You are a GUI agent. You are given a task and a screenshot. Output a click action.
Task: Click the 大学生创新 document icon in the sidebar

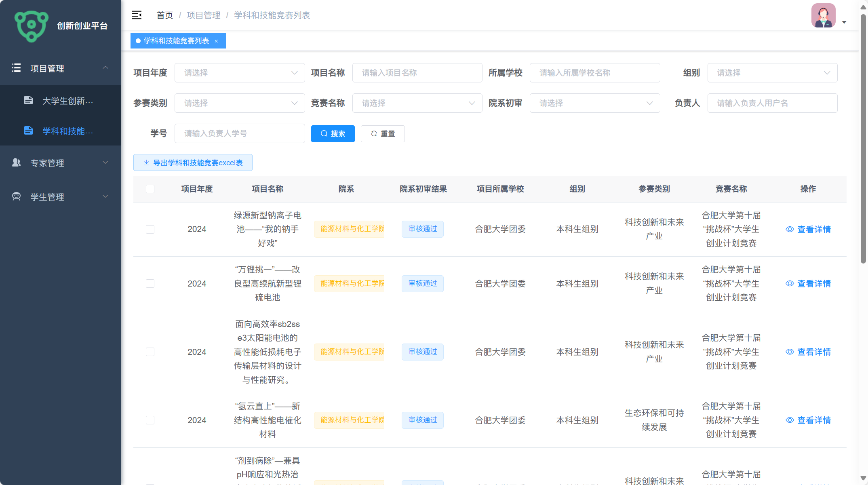coord(28,100)
